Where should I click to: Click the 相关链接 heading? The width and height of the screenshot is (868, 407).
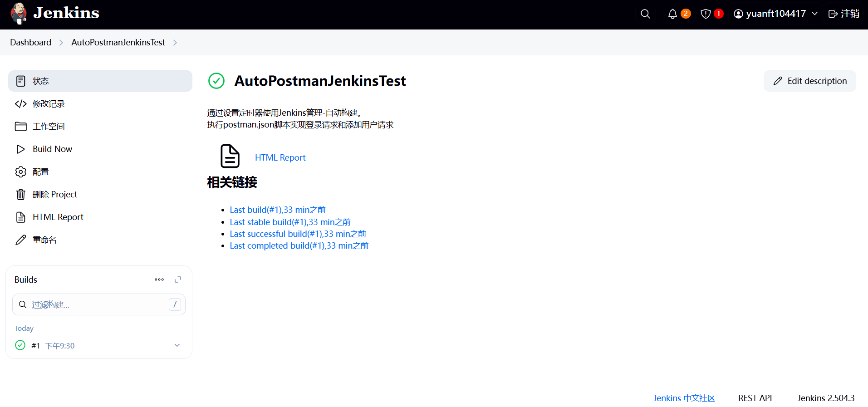coord(232,182)
